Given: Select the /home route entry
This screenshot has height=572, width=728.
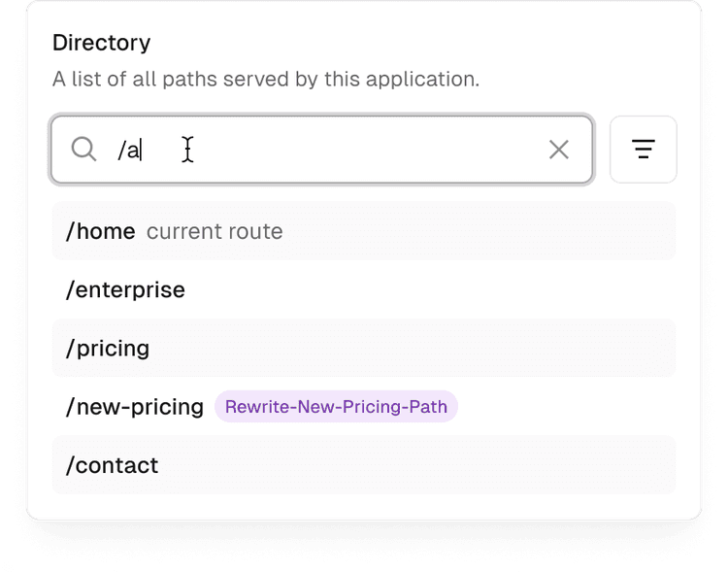Looking at the screenshot, I should (100, 231).
